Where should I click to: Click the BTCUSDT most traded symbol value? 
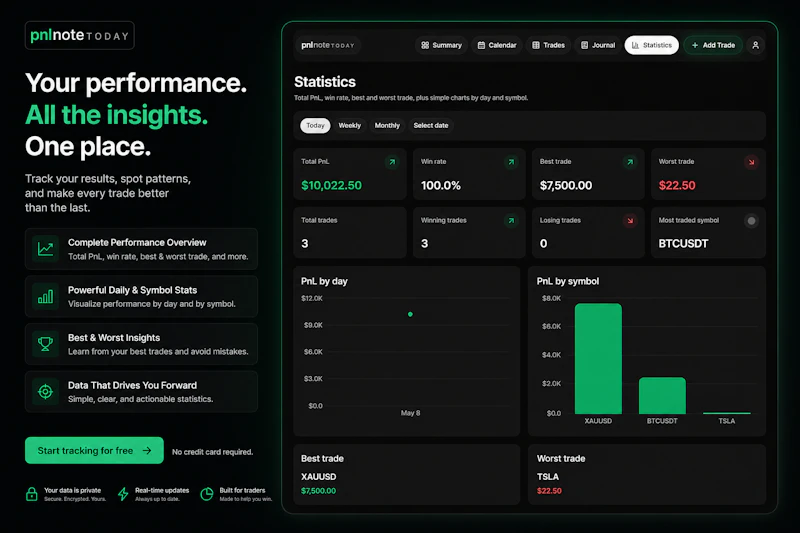pyautogui.click(x=683, y=244)
